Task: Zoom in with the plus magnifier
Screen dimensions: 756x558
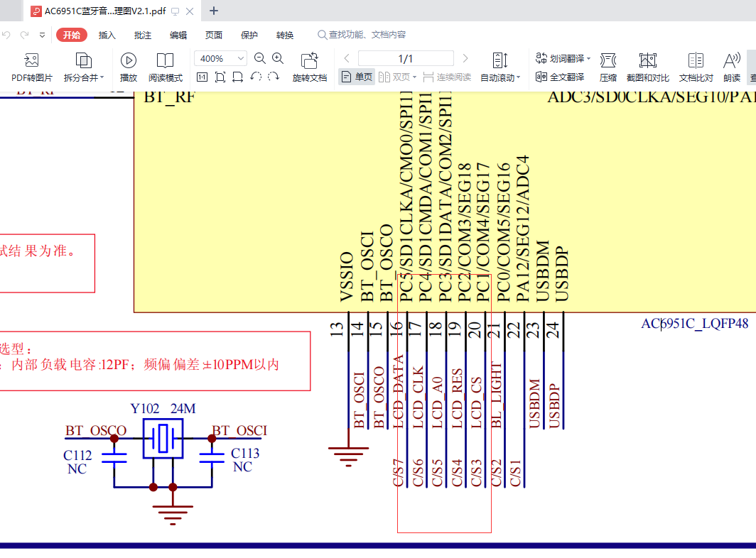Action: pos(279,58)
